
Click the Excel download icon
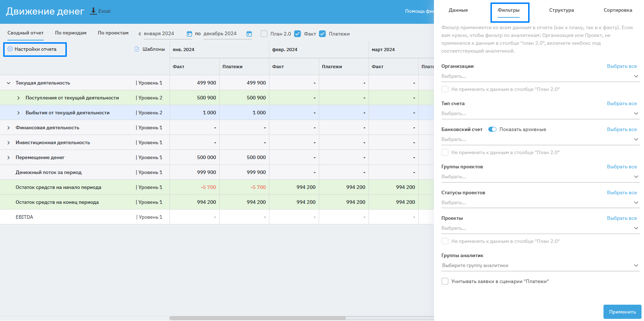tap(93, 11)
